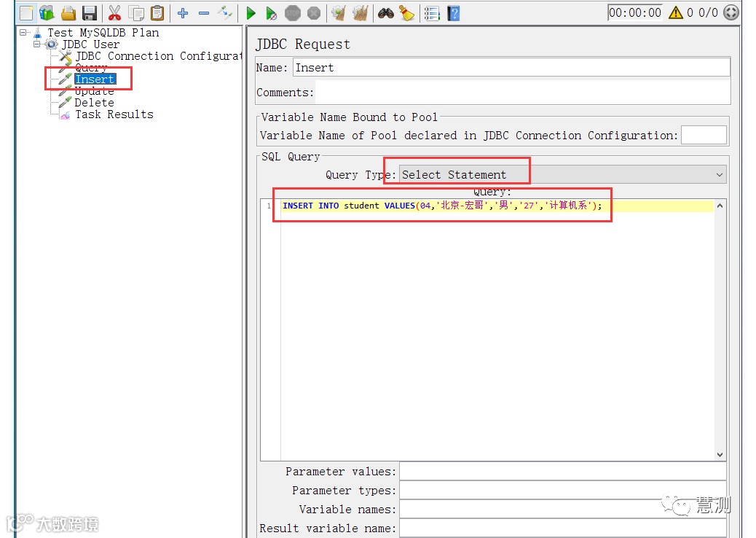
Task: Click the Open file folder icon
Action: tap(68, 13)
